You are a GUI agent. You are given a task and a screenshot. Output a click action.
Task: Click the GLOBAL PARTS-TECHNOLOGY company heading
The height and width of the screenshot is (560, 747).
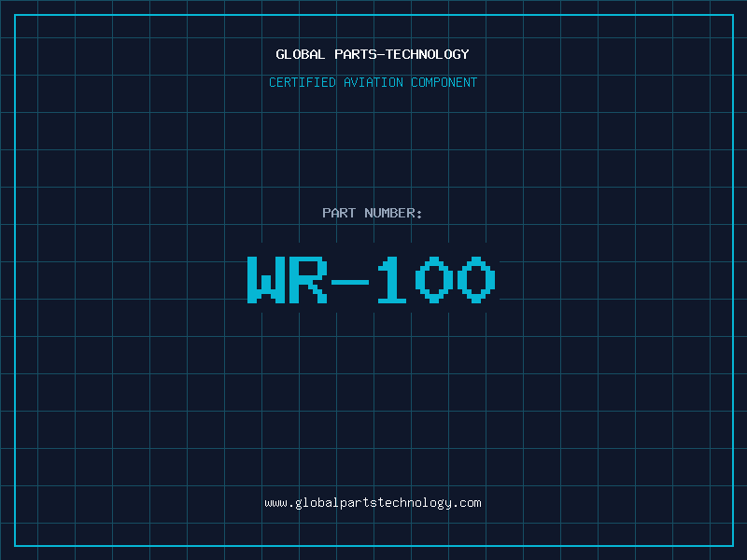373,54
